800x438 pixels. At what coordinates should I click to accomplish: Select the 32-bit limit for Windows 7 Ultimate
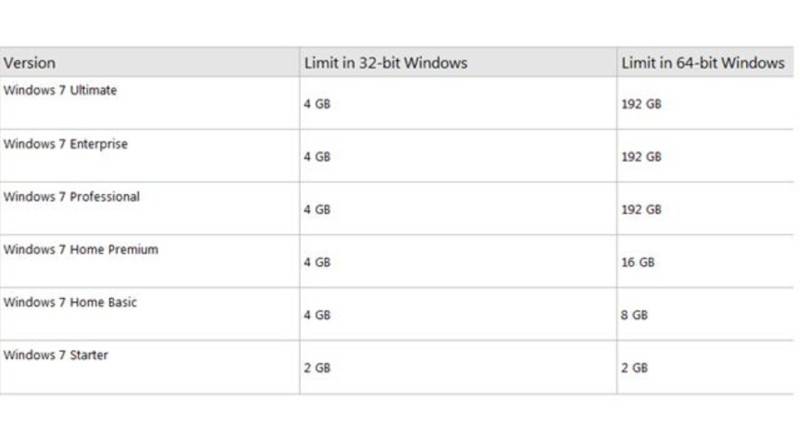(x=316, y=104)
